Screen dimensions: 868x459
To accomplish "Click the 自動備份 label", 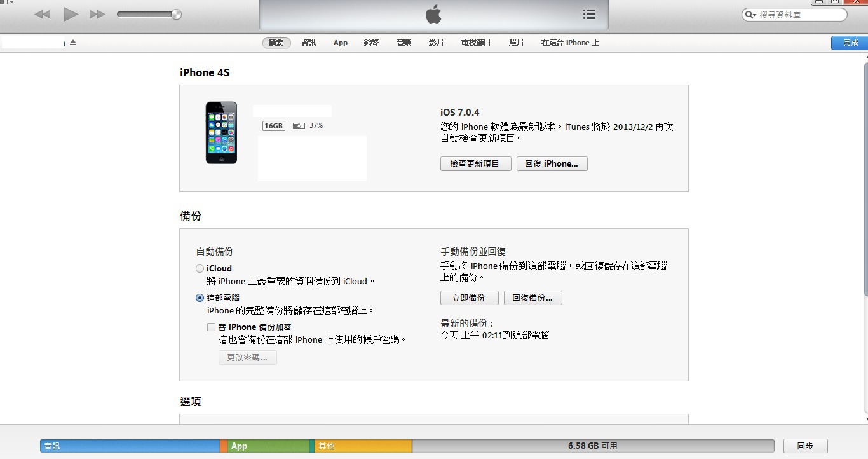I will 215,252.
